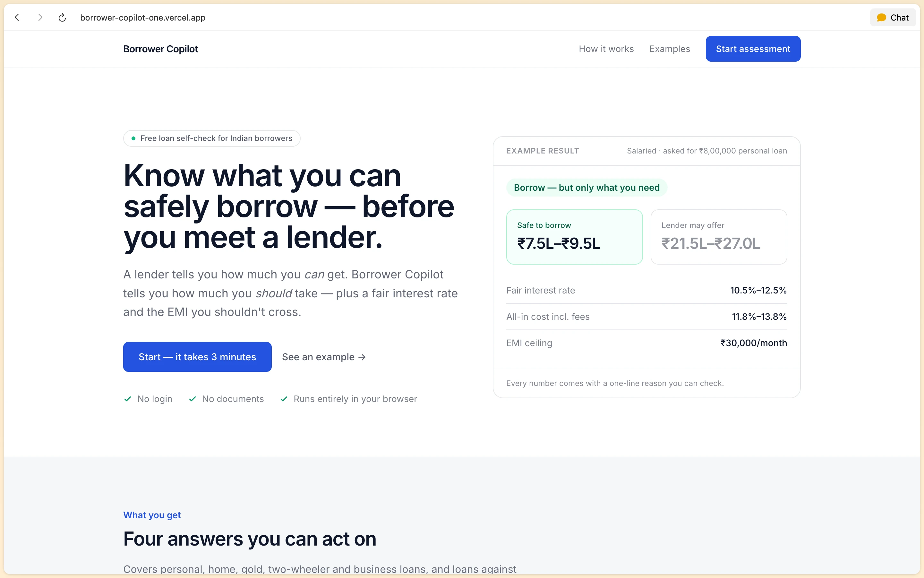This screenshot has height=578, width=924.
Task: Click the checkmark beside Runs entirely in your browser
Action: pos(284,399)
